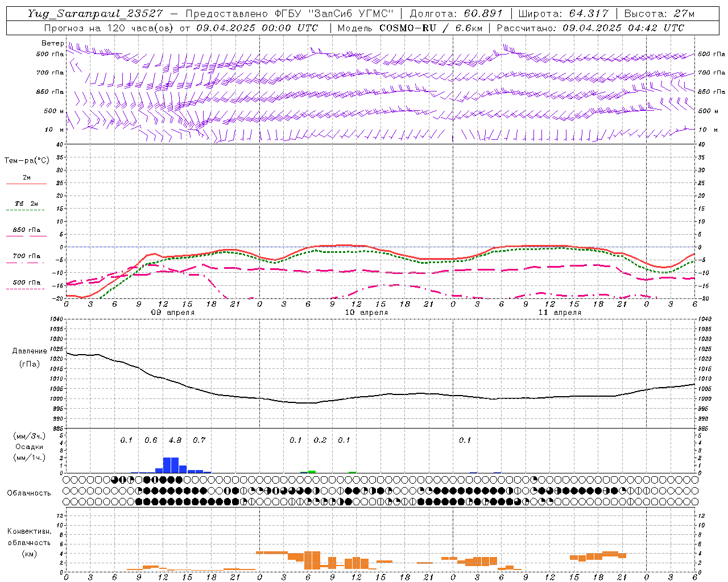Select the text Предоставлено ФГБУ "ЗапСиб УГМС"
The image size is (728, 582).
tap(289, 14)
